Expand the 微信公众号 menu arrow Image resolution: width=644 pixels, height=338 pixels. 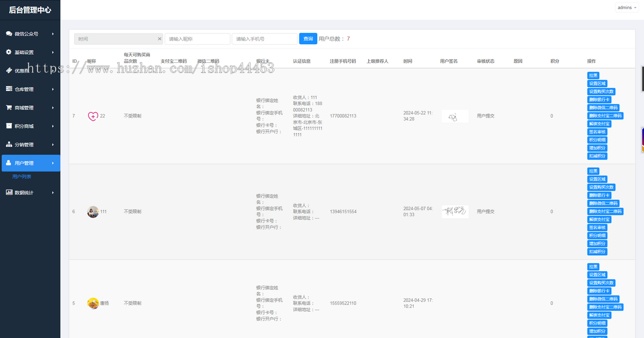[53, 34]
